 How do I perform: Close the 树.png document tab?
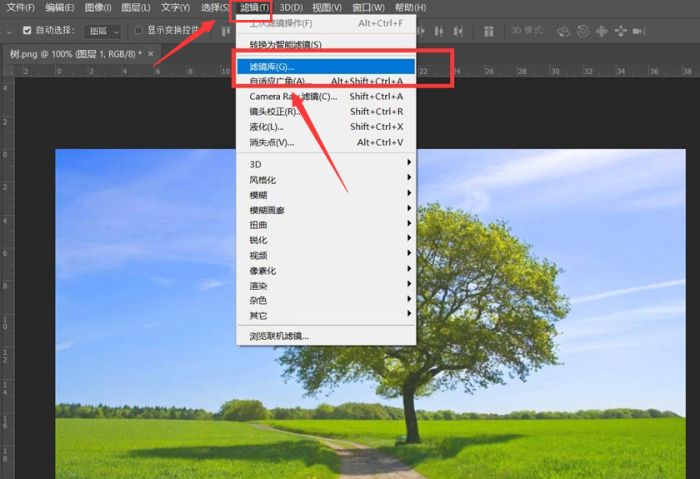click(151, 54)
